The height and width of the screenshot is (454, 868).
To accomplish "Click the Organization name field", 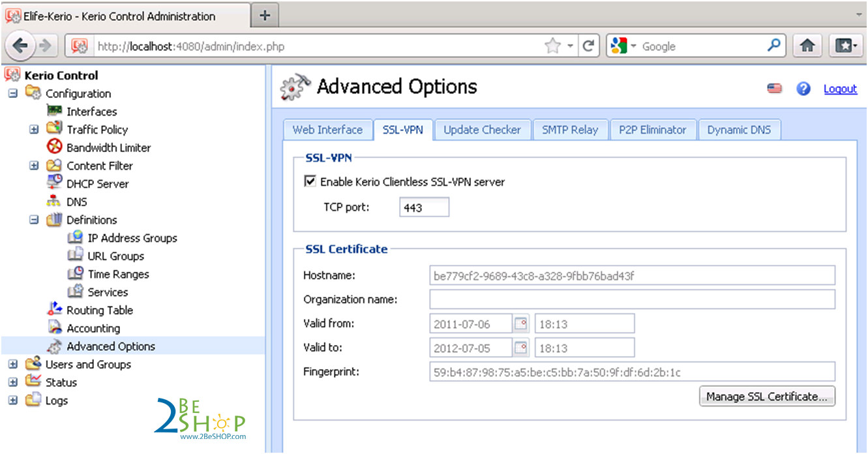I will [x=632, y=299].
